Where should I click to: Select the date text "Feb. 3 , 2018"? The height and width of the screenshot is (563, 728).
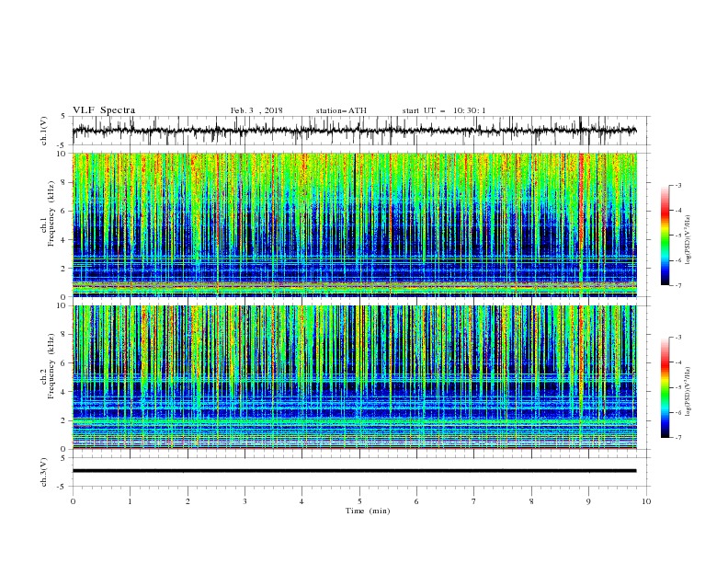(256, 110)
